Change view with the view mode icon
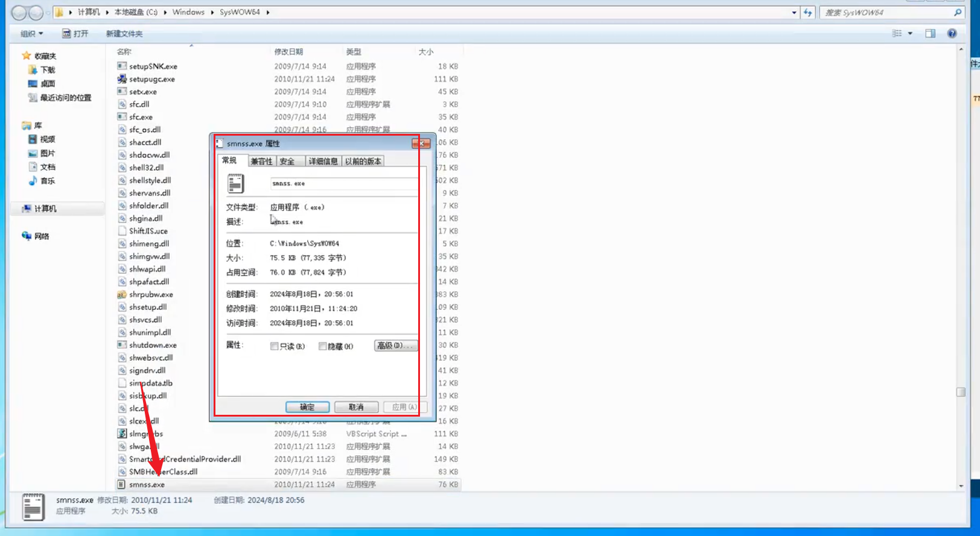980x536 pixels. [897, 34]
